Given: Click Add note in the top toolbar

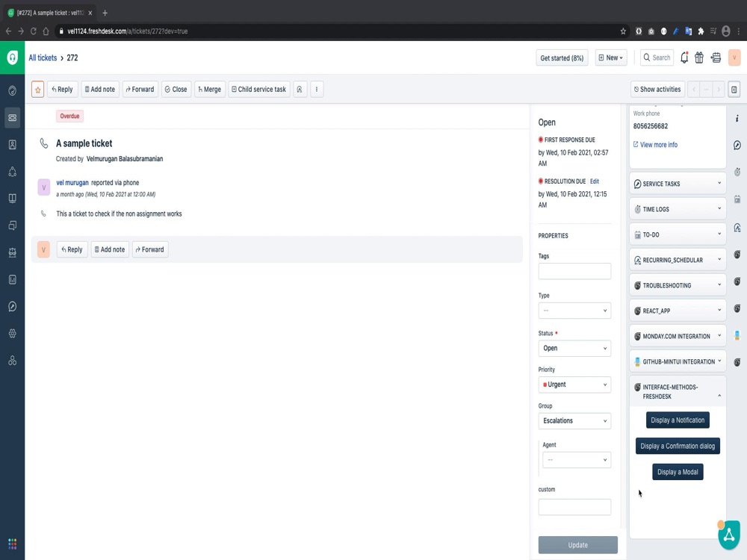Looking at the screenshot, I should 100,90.
